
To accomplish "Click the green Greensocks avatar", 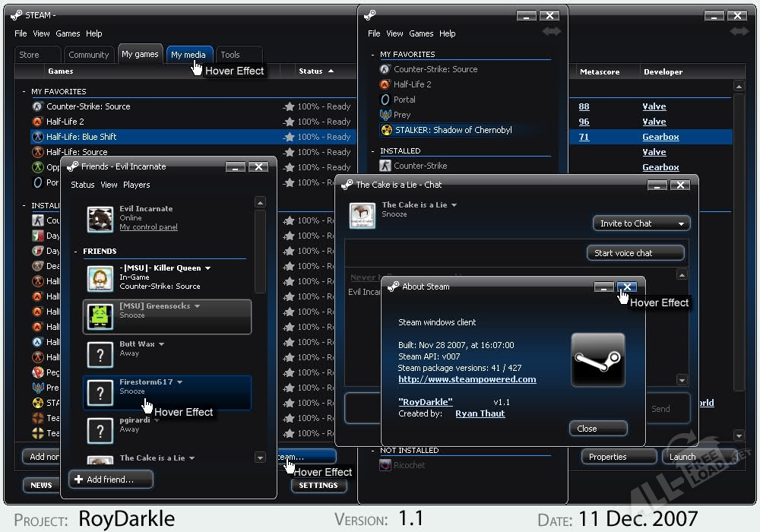I will tap(100, 315).
